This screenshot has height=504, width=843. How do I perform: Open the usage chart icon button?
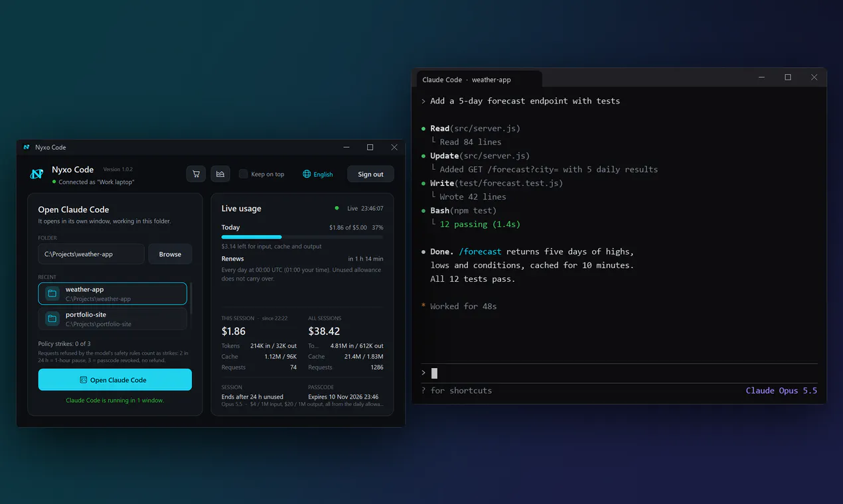tap(220, 174)
